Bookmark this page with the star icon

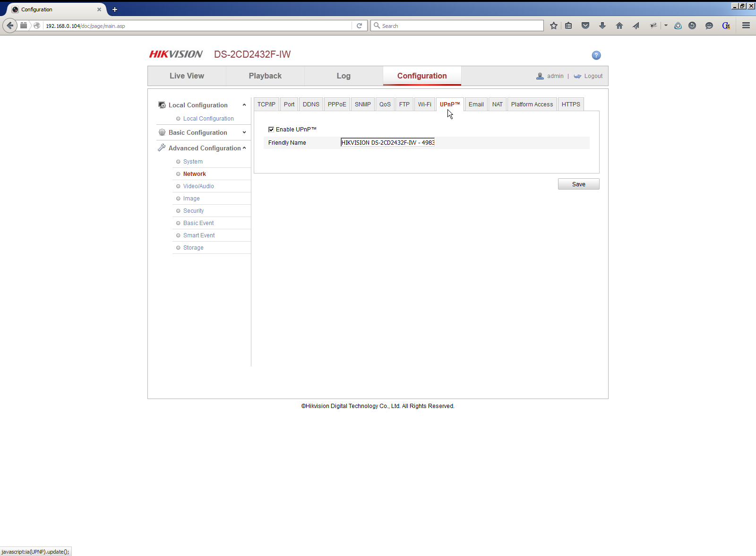[554, 26]
